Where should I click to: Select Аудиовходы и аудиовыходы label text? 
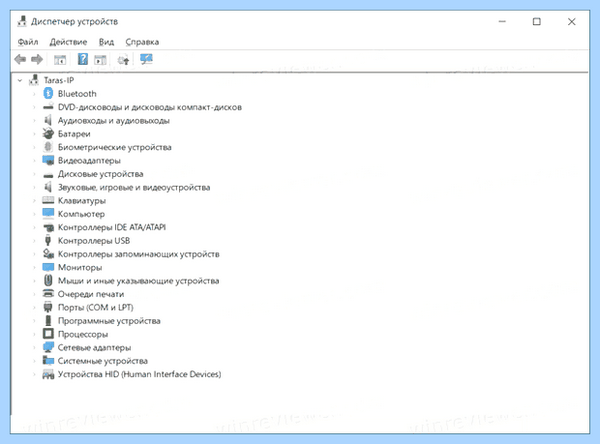(114, 121)
